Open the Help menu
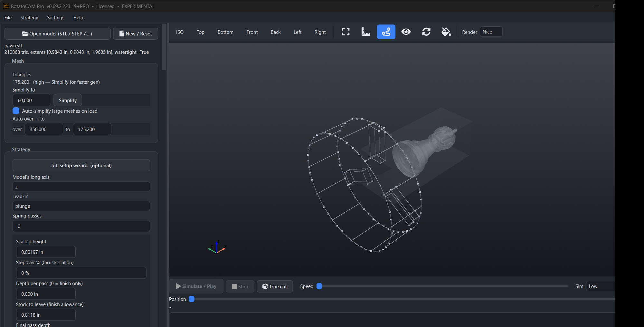 78,18
